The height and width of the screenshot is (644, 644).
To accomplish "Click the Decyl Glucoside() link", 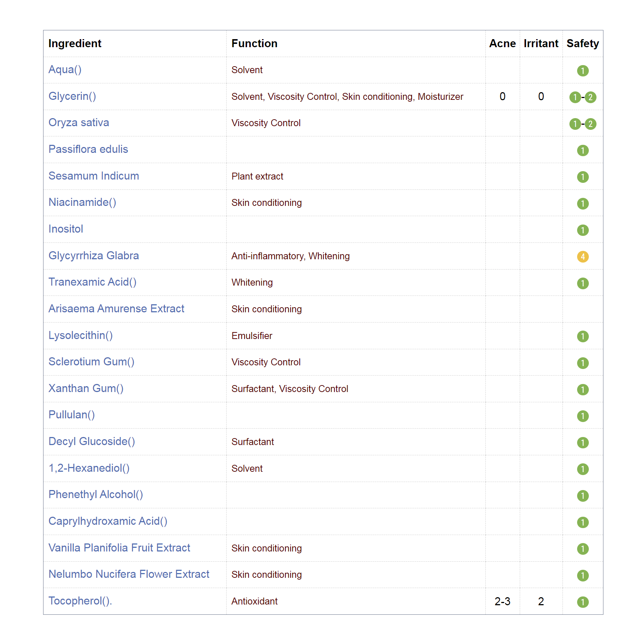I will [x=92, y=441].
